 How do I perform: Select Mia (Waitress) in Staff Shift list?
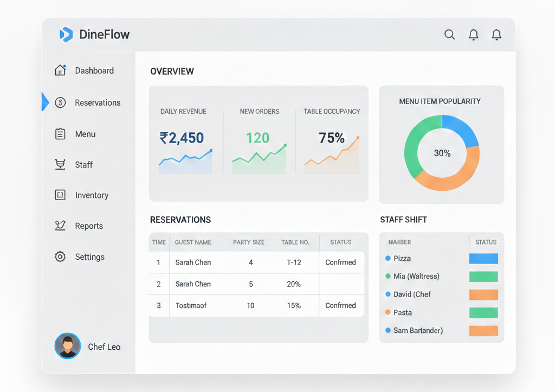pos(416,277)
